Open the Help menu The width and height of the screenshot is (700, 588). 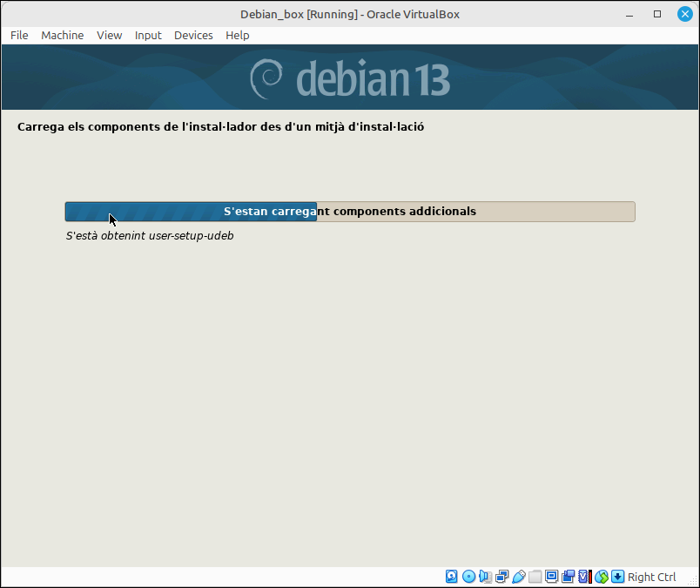[x=238, y=36]
